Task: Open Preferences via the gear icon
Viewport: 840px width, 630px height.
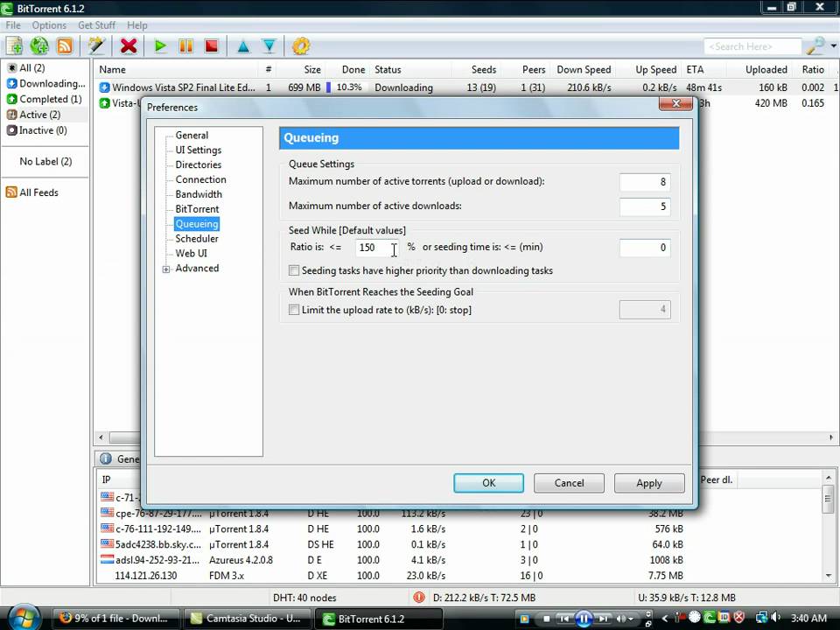Action: point(301,46)
